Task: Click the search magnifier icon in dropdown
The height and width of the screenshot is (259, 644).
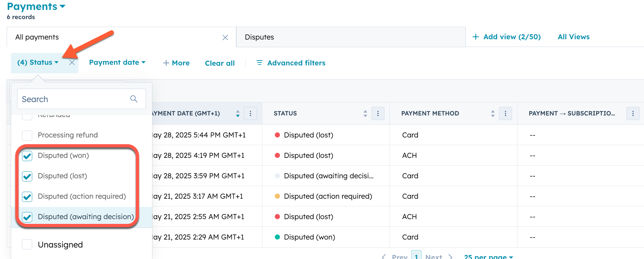Action: [134, 99]
